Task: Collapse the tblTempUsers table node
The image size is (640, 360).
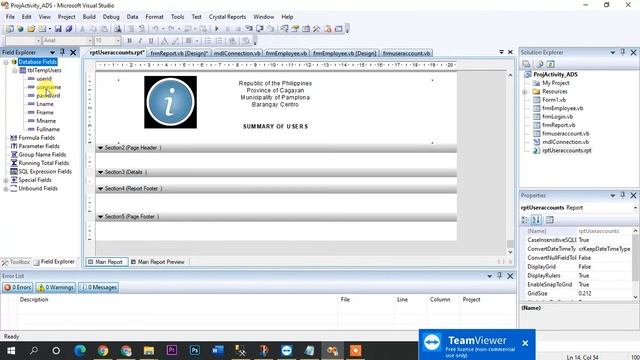Action: (14, 71)
